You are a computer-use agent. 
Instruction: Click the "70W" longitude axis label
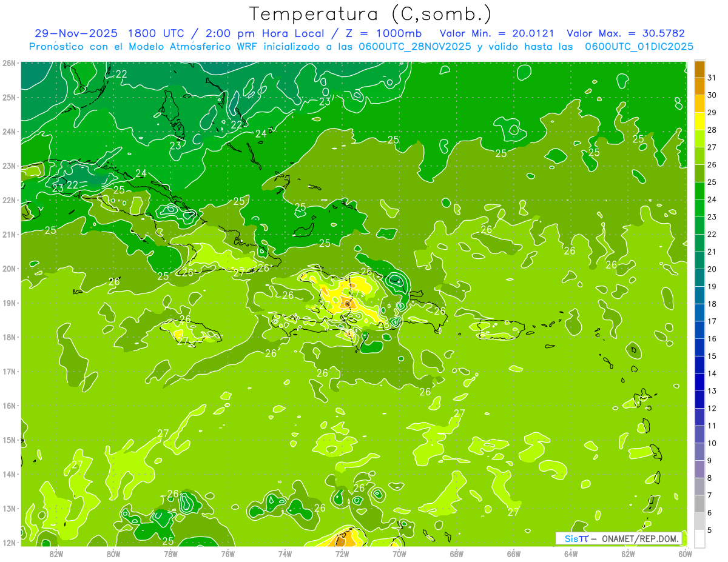[x=399, y=554]
